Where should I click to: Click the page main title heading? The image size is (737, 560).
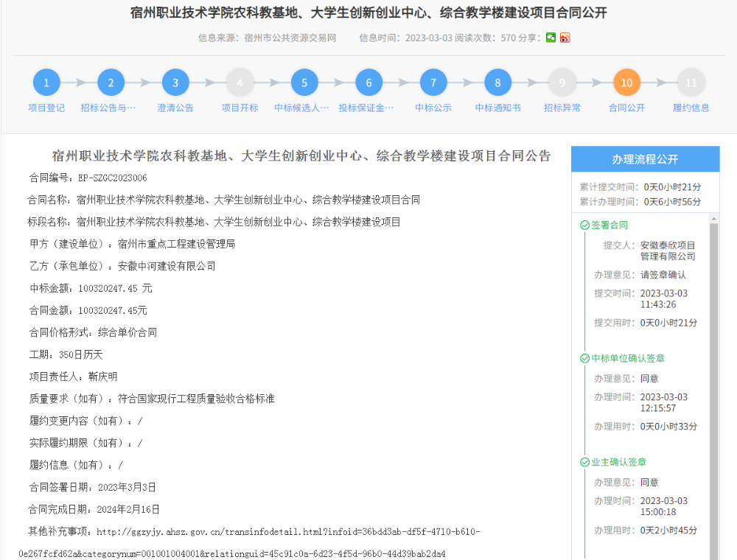(x=368, y=13)
